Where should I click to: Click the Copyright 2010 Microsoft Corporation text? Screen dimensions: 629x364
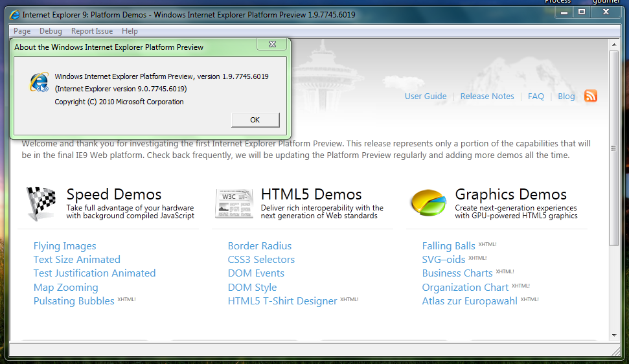119,102
